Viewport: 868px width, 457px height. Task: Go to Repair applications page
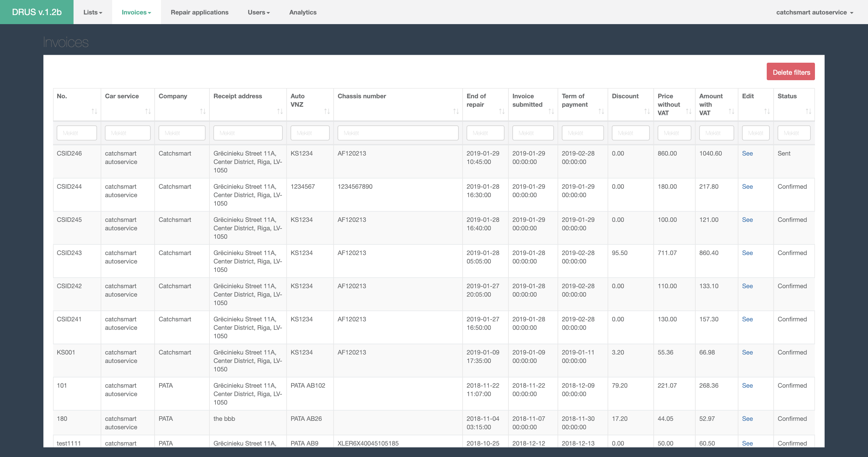pos(200,12)
